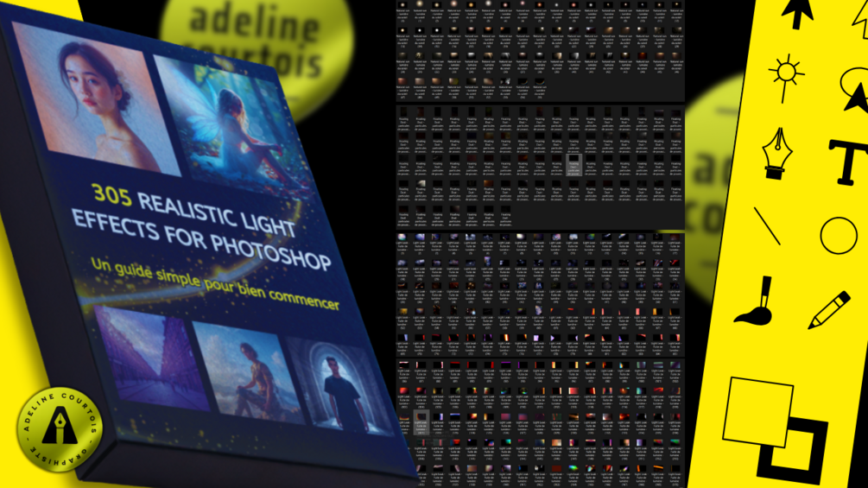Click the subtitle 'Un guide simple pour bien commencer'
This screenshot has width=868, height=488.
pos(215,283)
